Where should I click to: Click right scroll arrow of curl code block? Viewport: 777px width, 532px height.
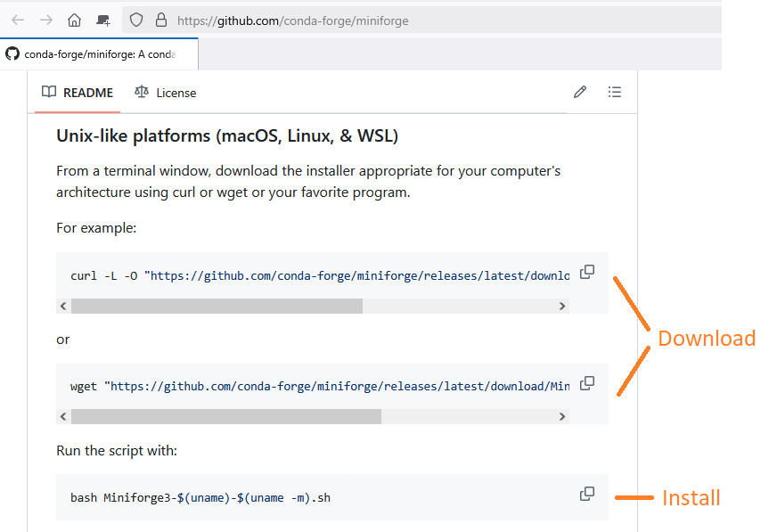pyautogui.click(x=562, y=307)
